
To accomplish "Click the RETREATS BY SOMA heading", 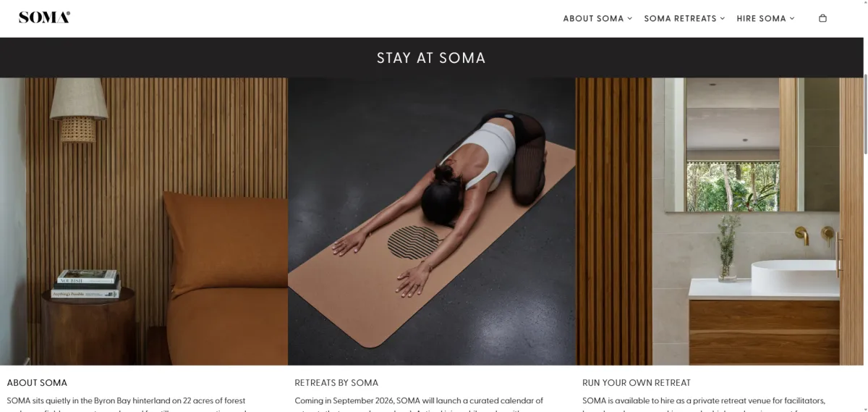I will point(336,382).
